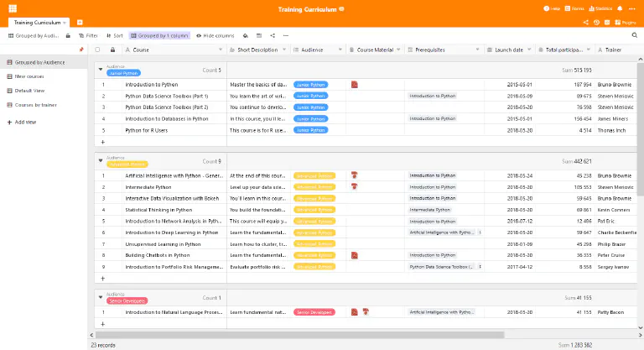Open the app grid menu icon

pyautogui.click(x=13, y=8)
